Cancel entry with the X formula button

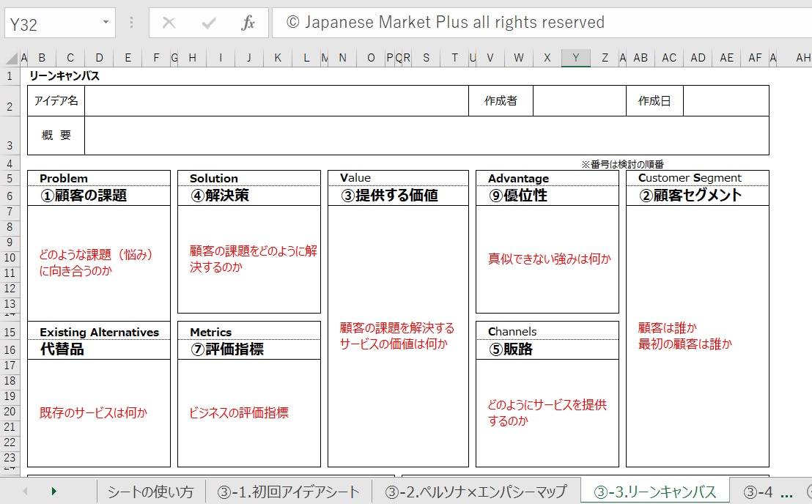pos(169,23)
